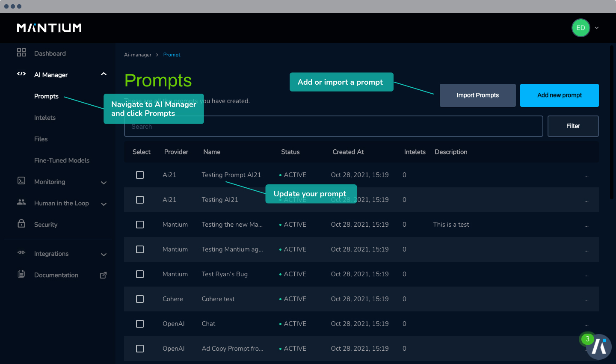The image size is (616, 364).
Task: Click the Name column header
Action: [x=212, y=152]
